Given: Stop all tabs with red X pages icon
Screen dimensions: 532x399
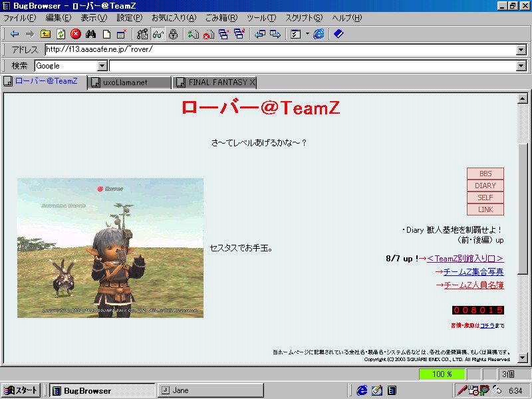Looking at the screenshot, I should 208,34.
